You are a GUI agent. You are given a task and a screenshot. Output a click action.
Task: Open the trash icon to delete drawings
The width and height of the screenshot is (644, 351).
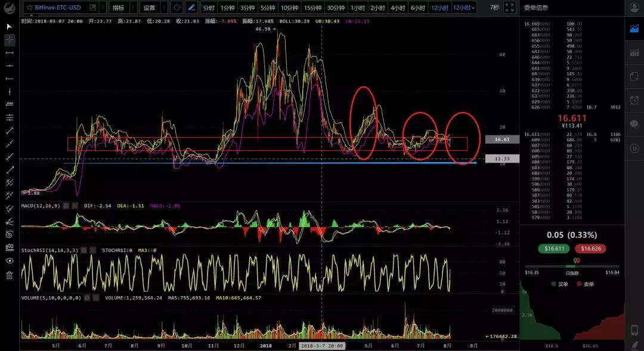coord(8,275)
